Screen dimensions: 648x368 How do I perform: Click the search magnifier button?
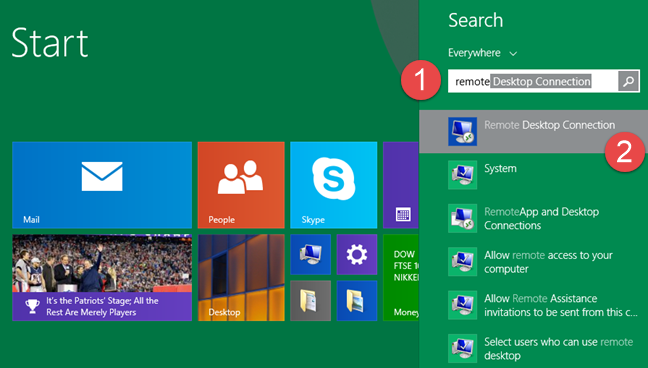628,81
